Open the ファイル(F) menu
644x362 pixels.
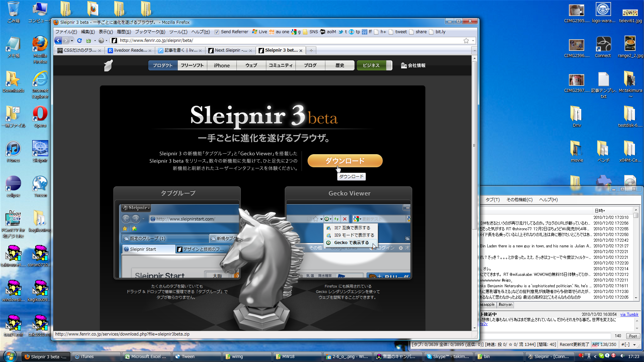[x=66, y=32]
